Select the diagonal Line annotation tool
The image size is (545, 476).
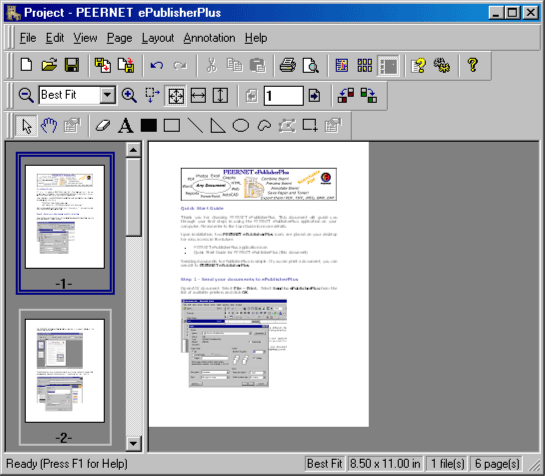[195, 126]
